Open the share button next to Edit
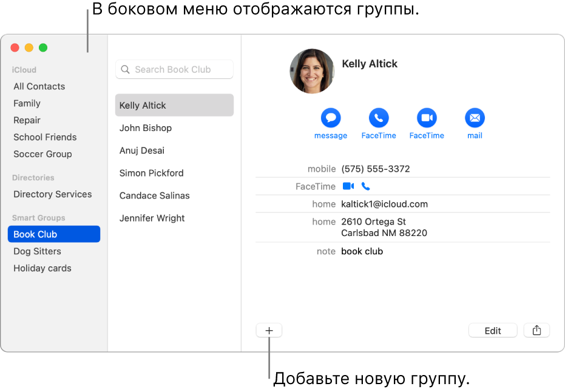Viewport: 565px width, 392px height. pyautogui.click(x=536, y=330)
